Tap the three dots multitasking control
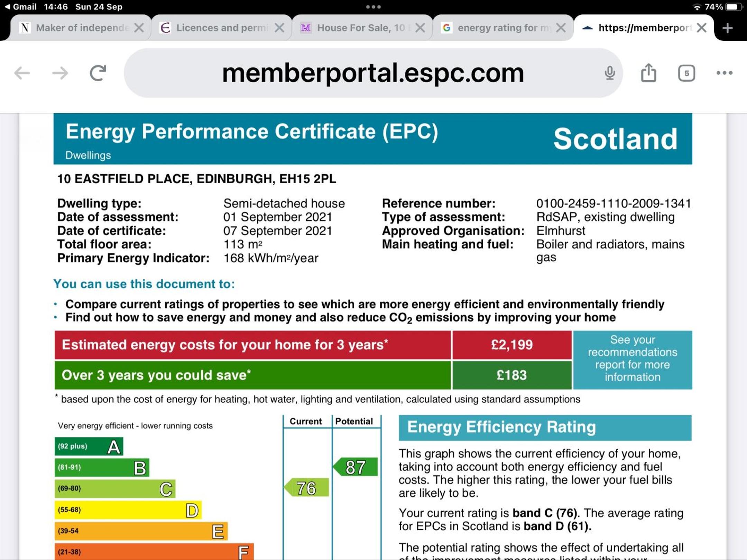Image resolution: width=747 pixels, height=560 pixels. (373, 7)
